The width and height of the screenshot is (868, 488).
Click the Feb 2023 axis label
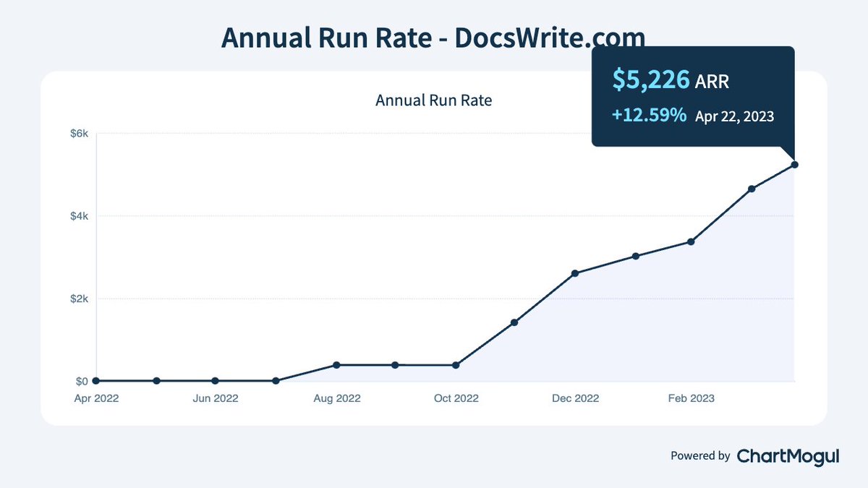(692, 398)
